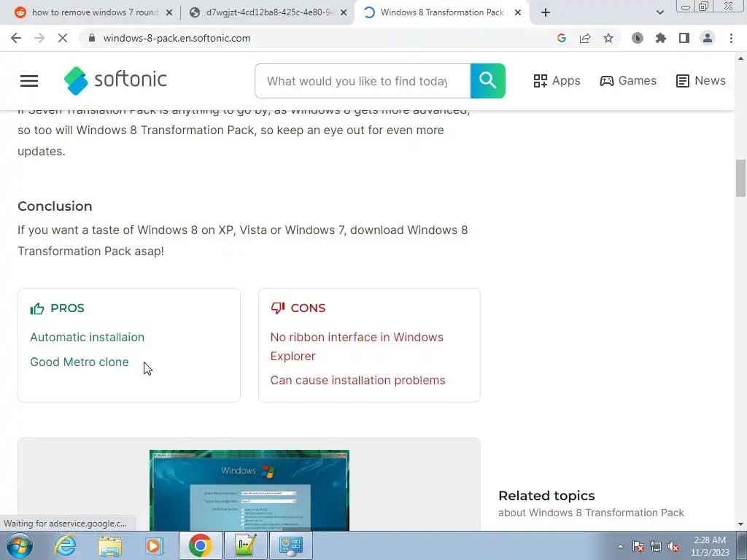Screen dimensions: 747x560
Task: Open the Apps section
Action: tap(557, 80)
